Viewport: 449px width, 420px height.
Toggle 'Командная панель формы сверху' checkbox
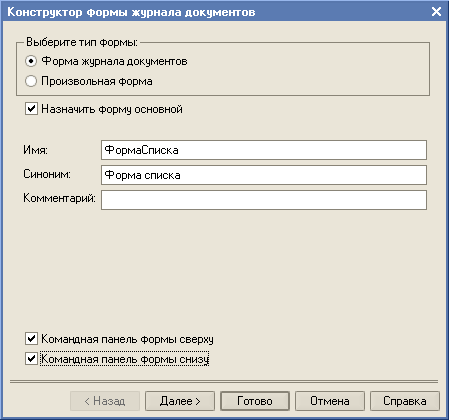pyautogui.click(x=31, y=339)
